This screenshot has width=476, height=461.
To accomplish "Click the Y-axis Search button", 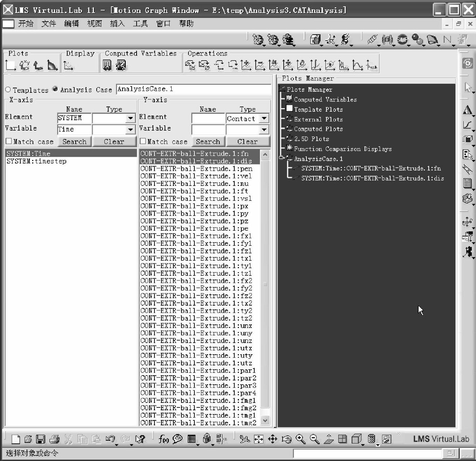I will [208, 141].
